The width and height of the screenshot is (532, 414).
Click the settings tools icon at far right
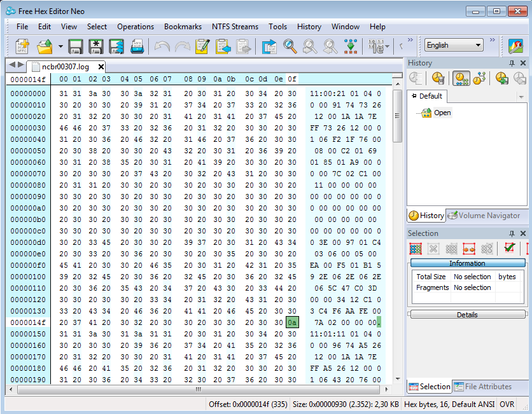coord(515,46)
